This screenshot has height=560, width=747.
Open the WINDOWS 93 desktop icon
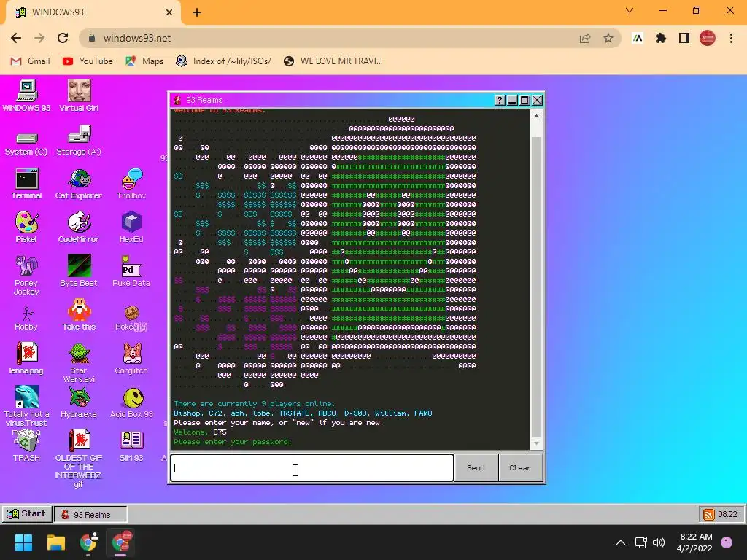(26, 96)
